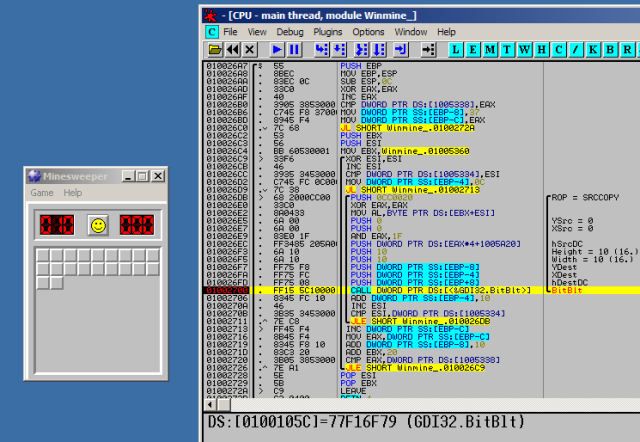Screen dimensions: 640x442
Task: Select breakpoint address 01002700
Action: tap(227, 290)
